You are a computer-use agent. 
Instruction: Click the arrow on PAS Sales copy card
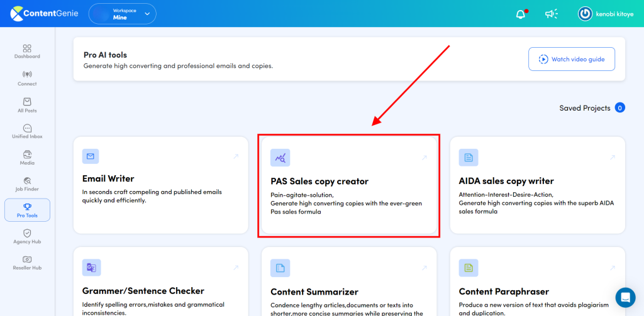425,158
